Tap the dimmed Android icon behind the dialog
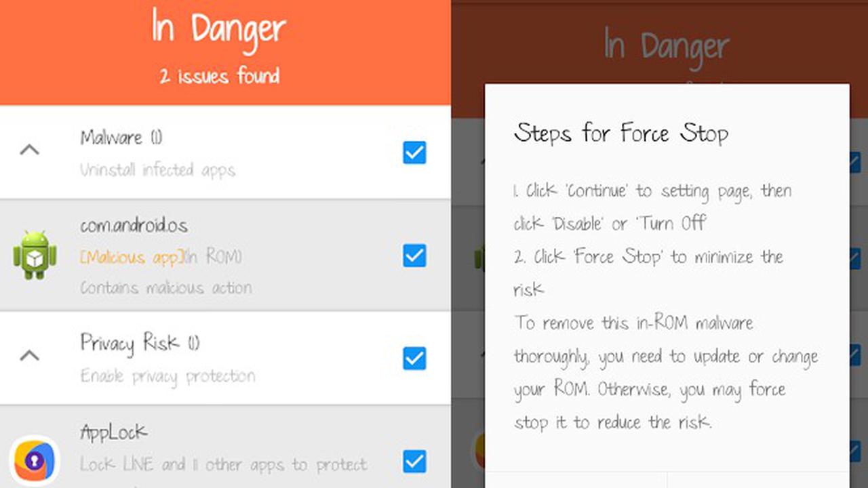Screen dimensions: 868x488 [x=479, y=256]
